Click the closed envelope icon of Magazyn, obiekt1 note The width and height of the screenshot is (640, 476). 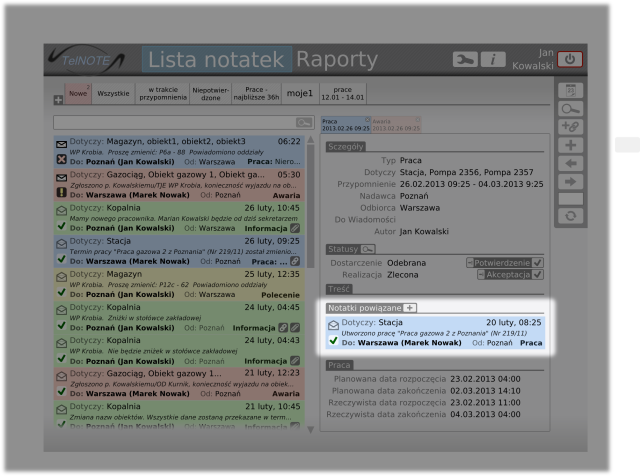click(62, 145)
